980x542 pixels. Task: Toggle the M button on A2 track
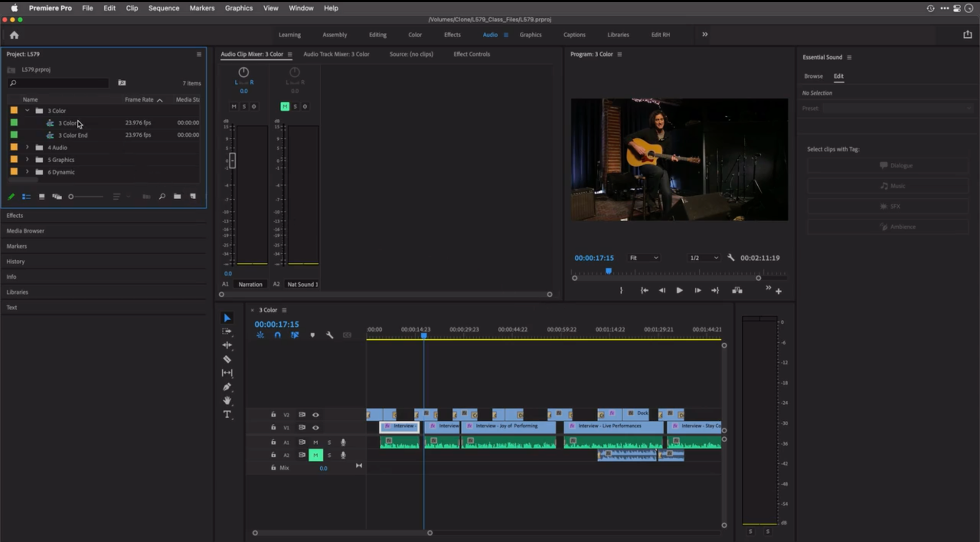(x=316, y=455)
